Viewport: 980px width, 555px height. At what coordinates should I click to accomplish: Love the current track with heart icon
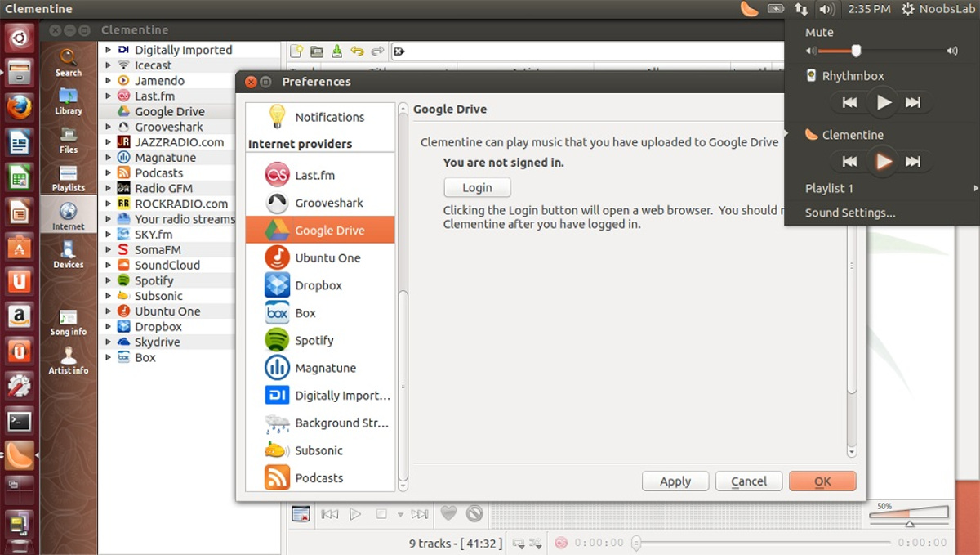pyautogui.click(x=448, y=513)
